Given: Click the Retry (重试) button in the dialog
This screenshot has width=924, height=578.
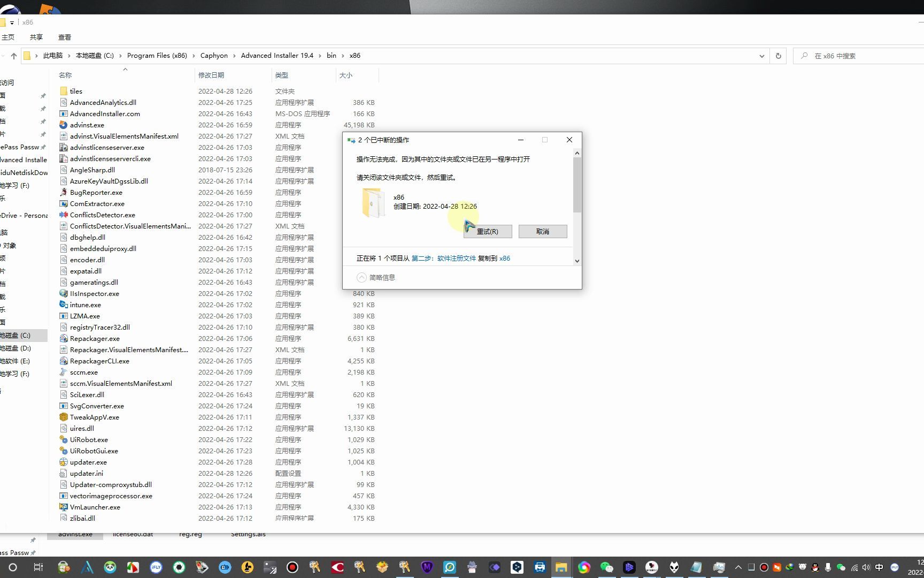Looking at the screenshot, I should coord(488,231).
